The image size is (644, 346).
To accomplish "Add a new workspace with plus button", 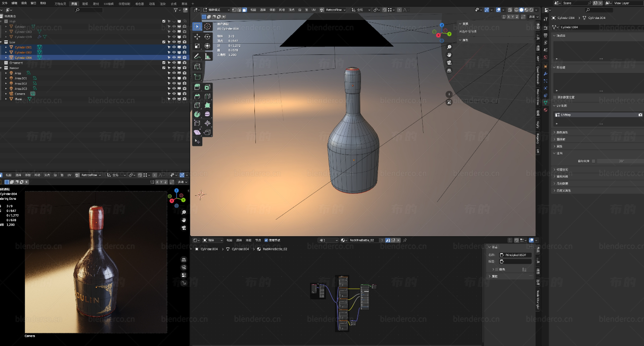I will 192,3.
